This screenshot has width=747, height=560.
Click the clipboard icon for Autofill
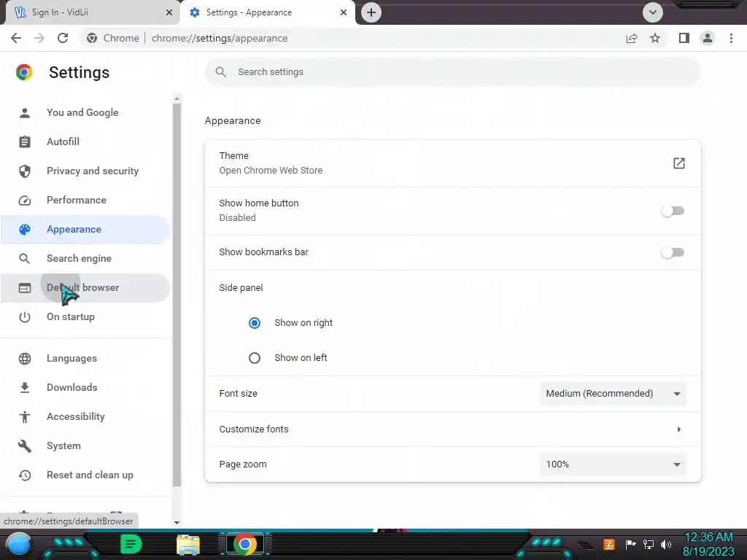tap(25, 142)
